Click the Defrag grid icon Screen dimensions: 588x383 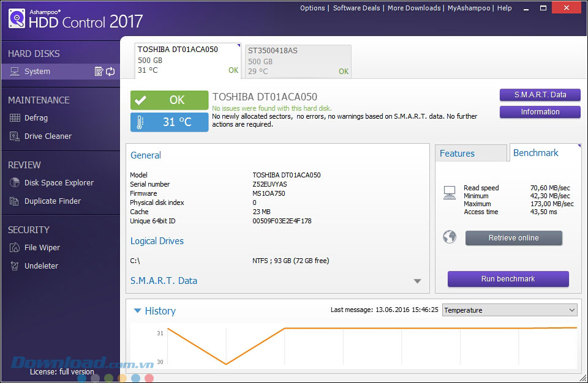point(15,118)
